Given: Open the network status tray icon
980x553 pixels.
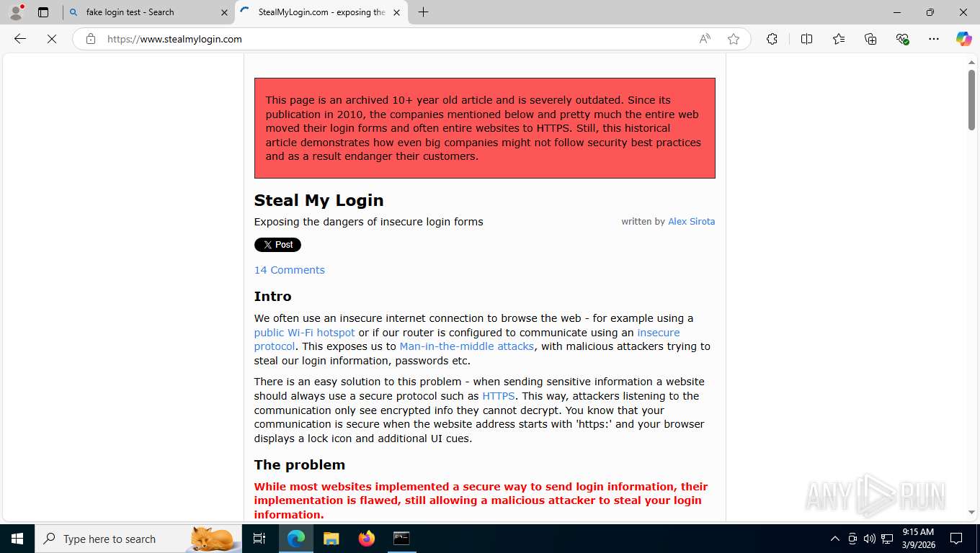Looking at the screenshot, I should [x=887, y=539].
